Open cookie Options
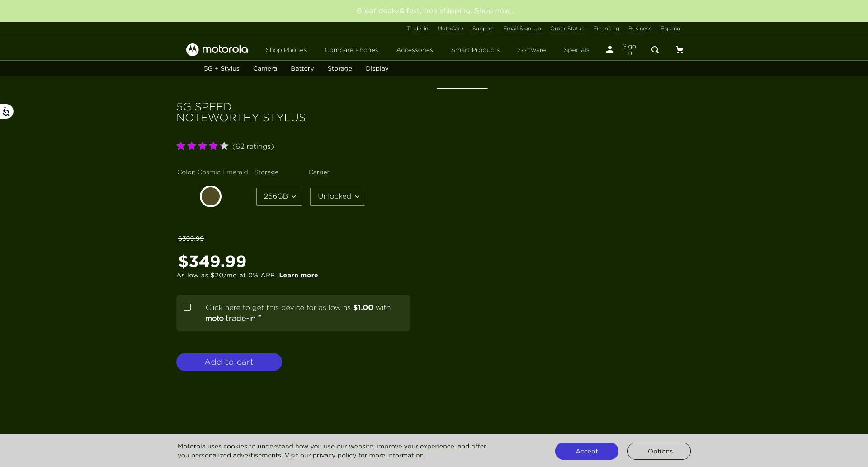The image size is (868, 467). tap(659, 451)
